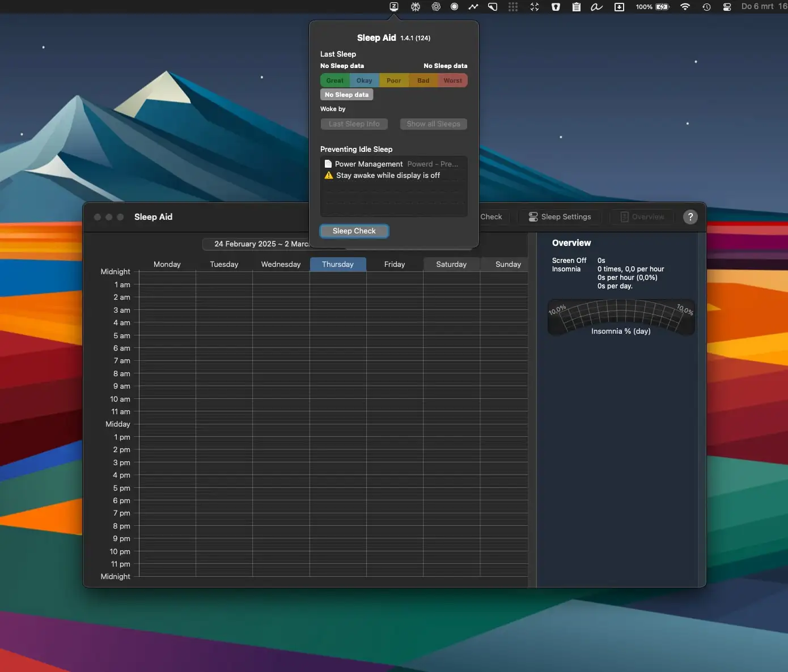
Task: Select the Saturday column header
Action: point(451,265)
